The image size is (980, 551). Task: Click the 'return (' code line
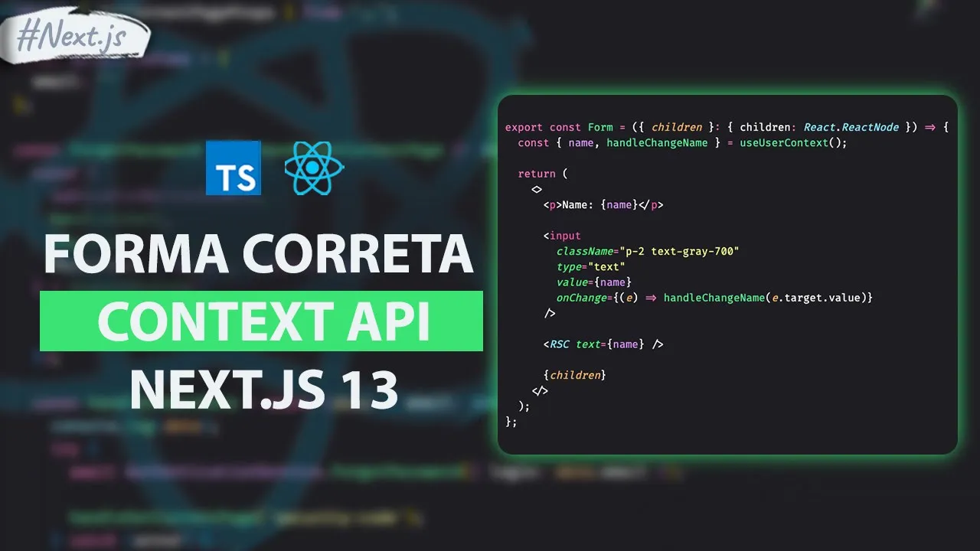pyautogui.click(x=542, y=174)
